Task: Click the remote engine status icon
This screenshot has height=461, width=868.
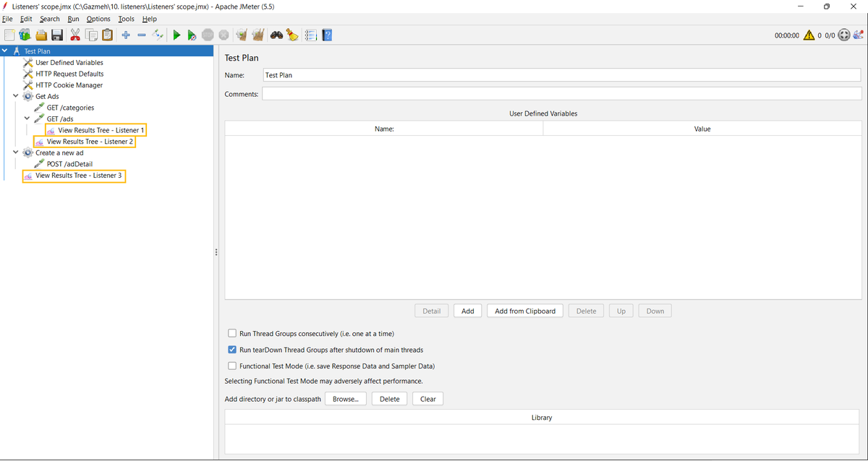Action: pos(859,35)
